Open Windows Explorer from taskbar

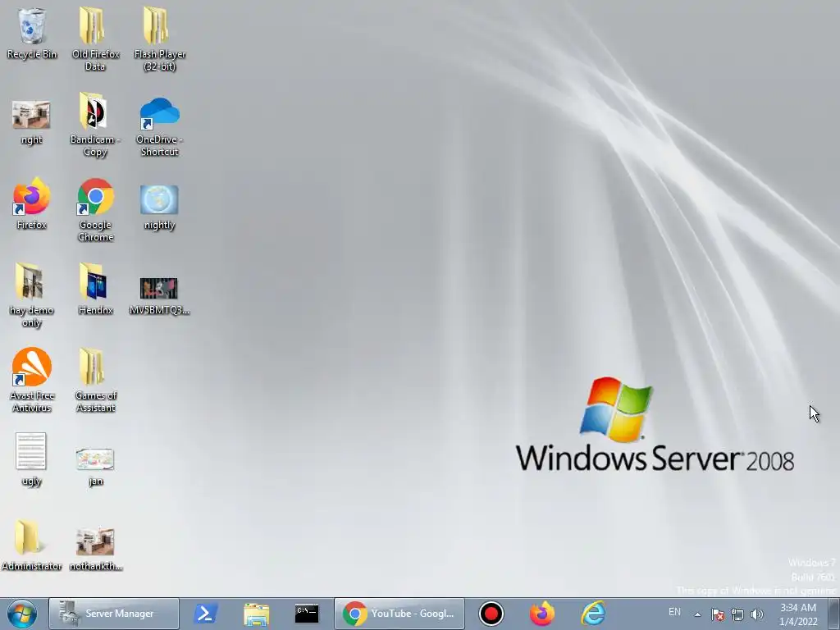(256, 614)
